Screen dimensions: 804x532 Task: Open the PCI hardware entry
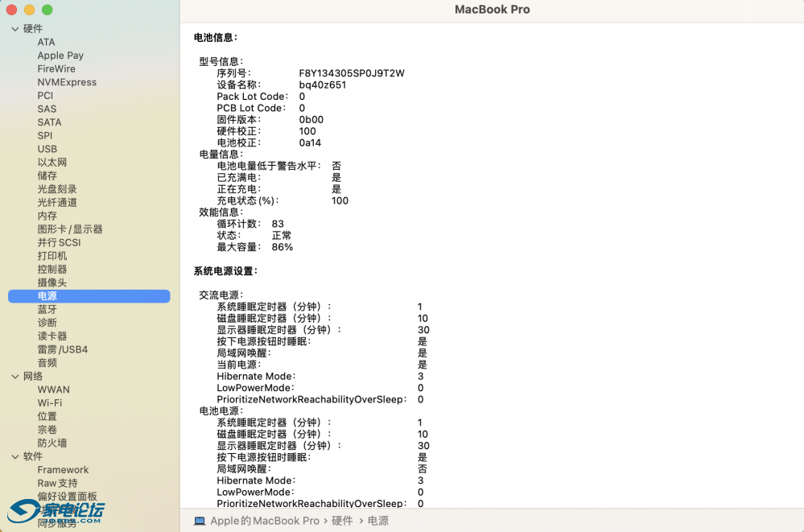(x=45, y=96)
